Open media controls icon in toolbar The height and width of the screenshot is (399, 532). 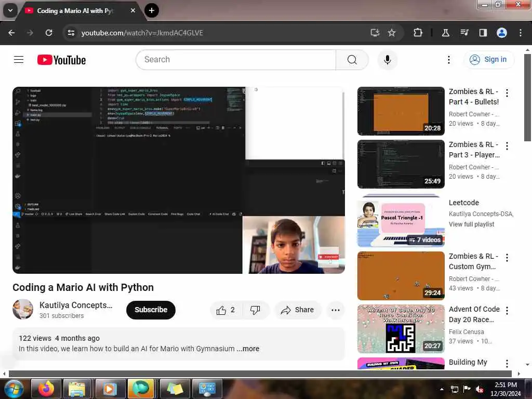tap(464, 33)
